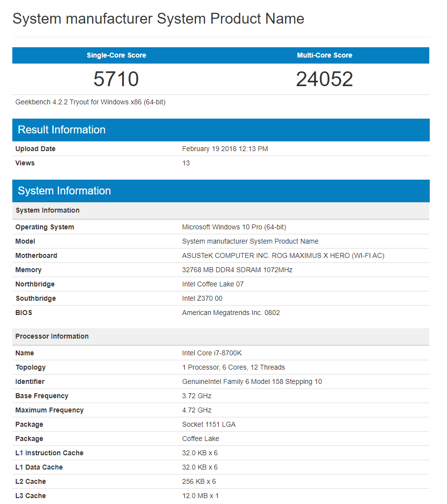The width and height of the screenshot is (447, 504).
Task: Click the 'Intel Coffee Lake 07' value
Action: (x=213, y=284)
